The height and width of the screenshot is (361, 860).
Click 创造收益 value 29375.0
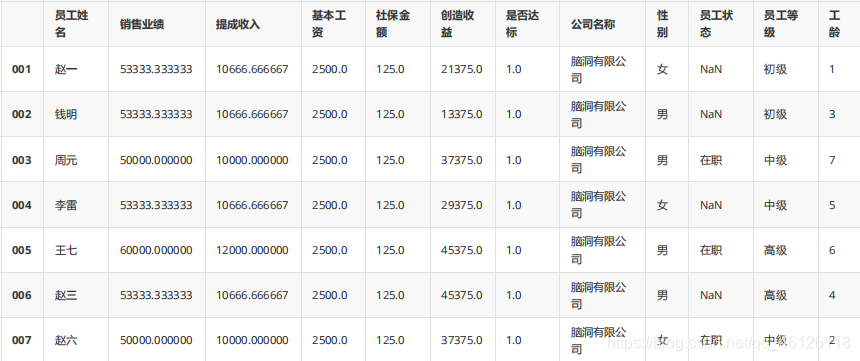point(462,205)
